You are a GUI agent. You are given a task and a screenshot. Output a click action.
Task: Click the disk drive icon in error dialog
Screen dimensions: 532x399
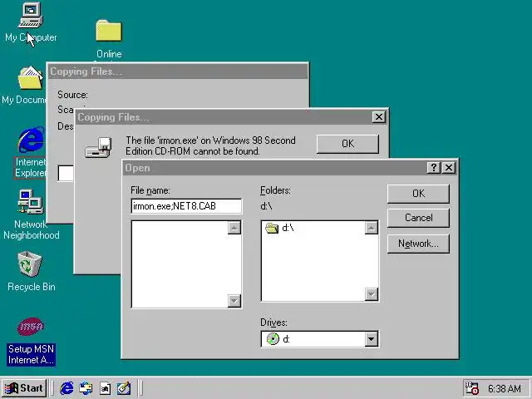coord(98,148)
